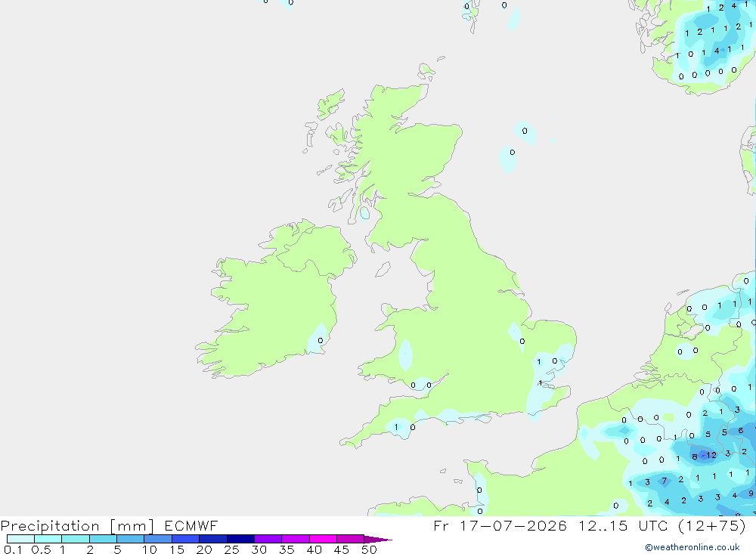Click the legend label "30"
This screenshot has height=554, width=756.
[259, 549]
